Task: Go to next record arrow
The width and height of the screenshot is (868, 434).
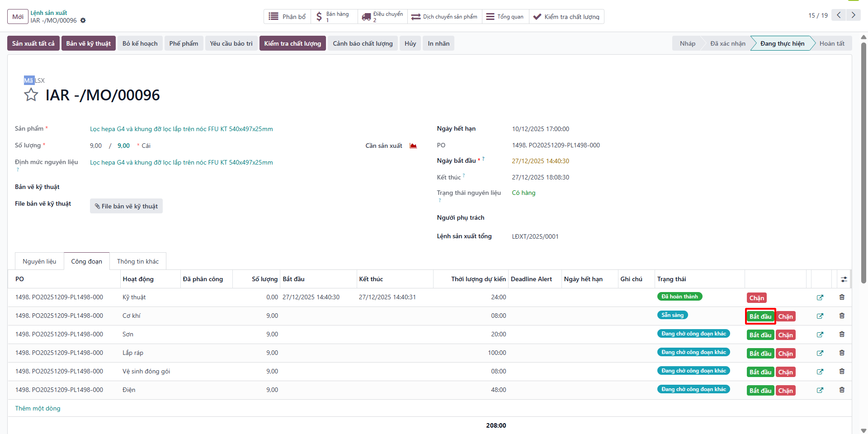Action: pos(853,15)
